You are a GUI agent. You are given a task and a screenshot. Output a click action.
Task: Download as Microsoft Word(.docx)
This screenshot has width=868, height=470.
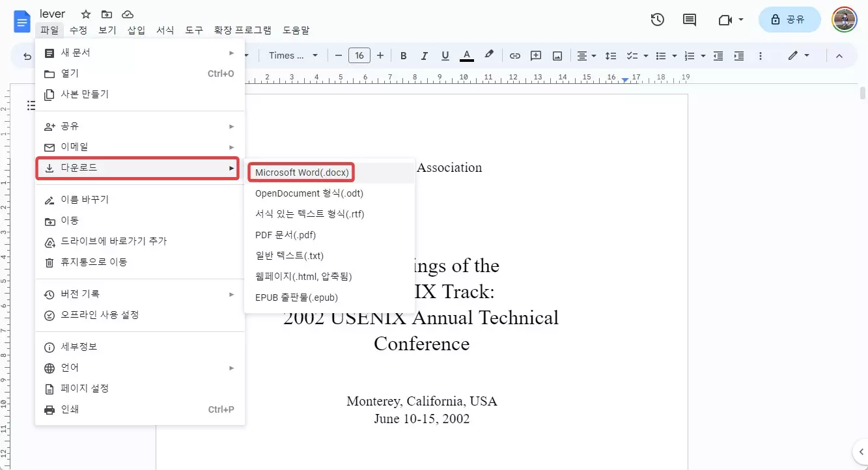pos(301,172)
